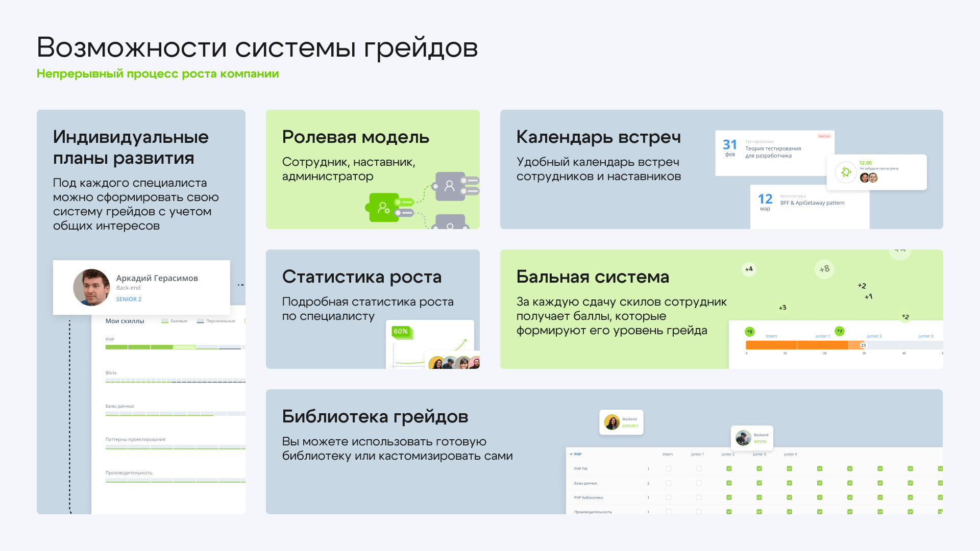Open Backend JUNIOR 3 employee card
The height and width of the screenshot is (551, 980).
click(x=621, y=422)
